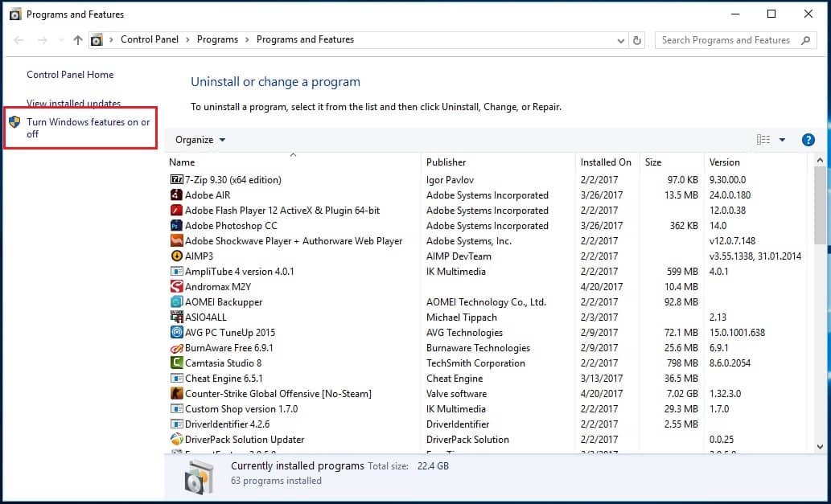Click the AIMP3 icon
Viewport: 831px width, 504px height.
[176, 256]
